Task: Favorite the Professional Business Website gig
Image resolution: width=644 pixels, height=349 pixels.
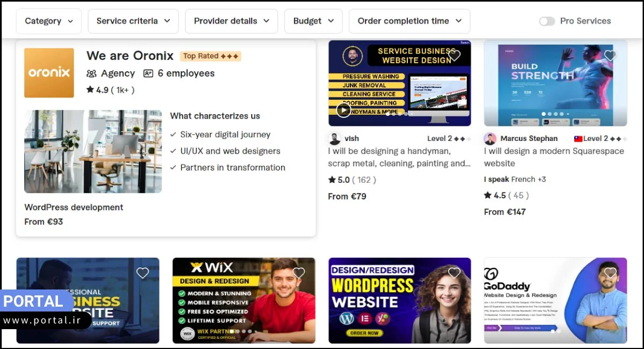Action: [143, 273]
